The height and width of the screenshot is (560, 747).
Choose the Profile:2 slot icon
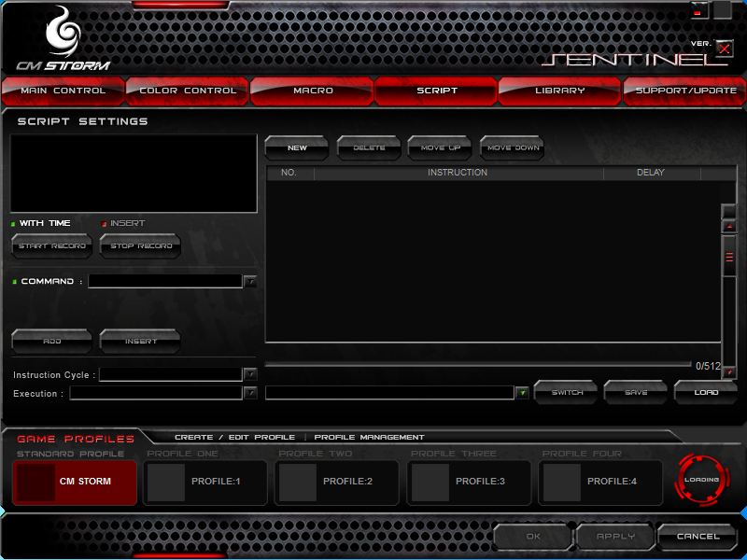[x=299, y=482]
